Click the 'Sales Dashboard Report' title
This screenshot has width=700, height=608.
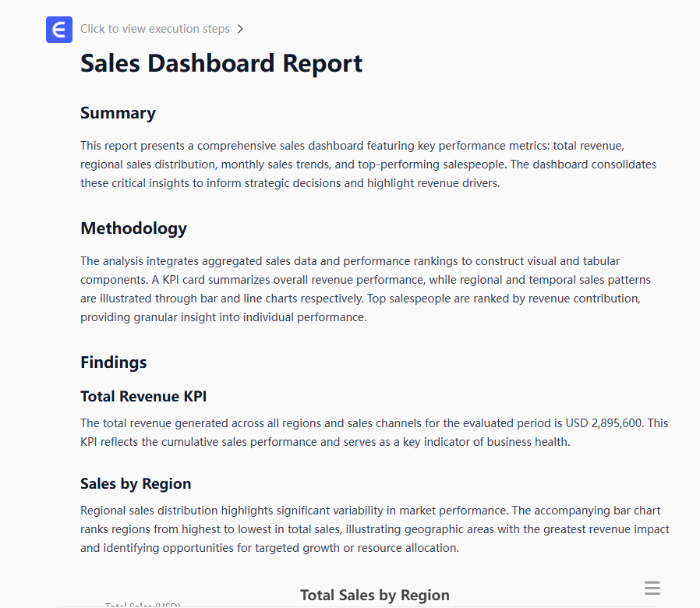[221, 63]
